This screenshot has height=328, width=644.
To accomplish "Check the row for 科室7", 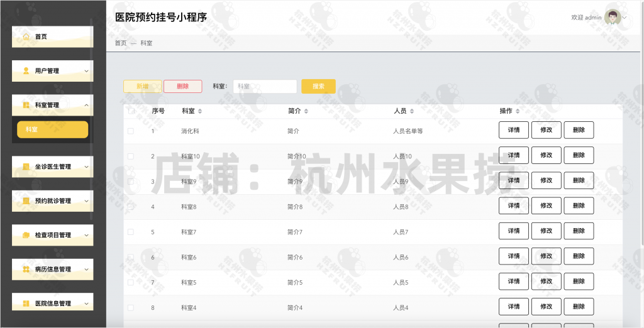I will (131, 232).
